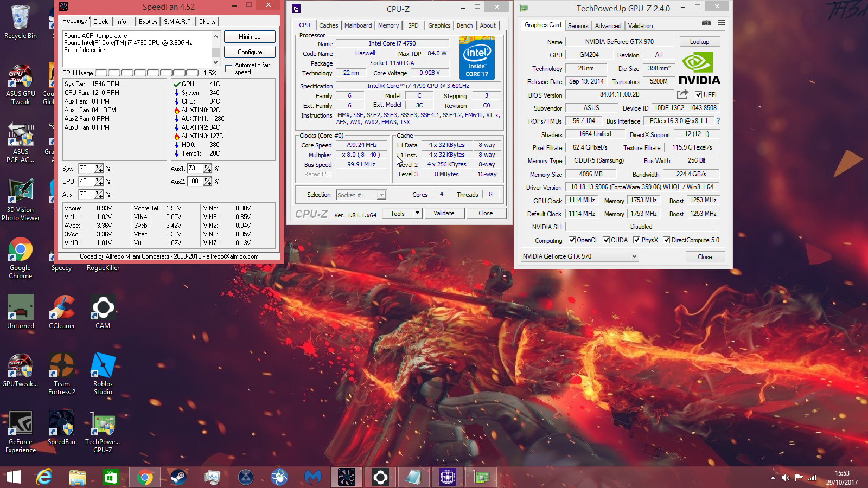Image resolution: width=868 pixels, height=488 pixels.
Task: Show hidden system tray icons arrow
Action: (773, 478)
